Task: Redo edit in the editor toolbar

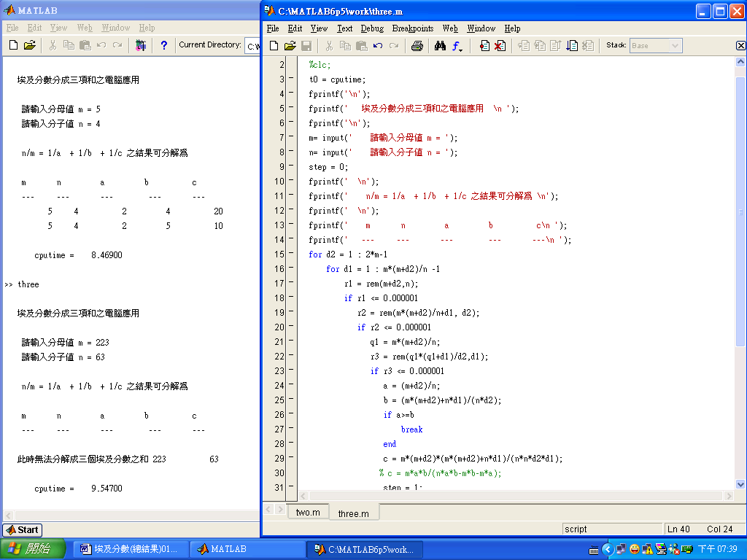Action: [x=394, y=46]
